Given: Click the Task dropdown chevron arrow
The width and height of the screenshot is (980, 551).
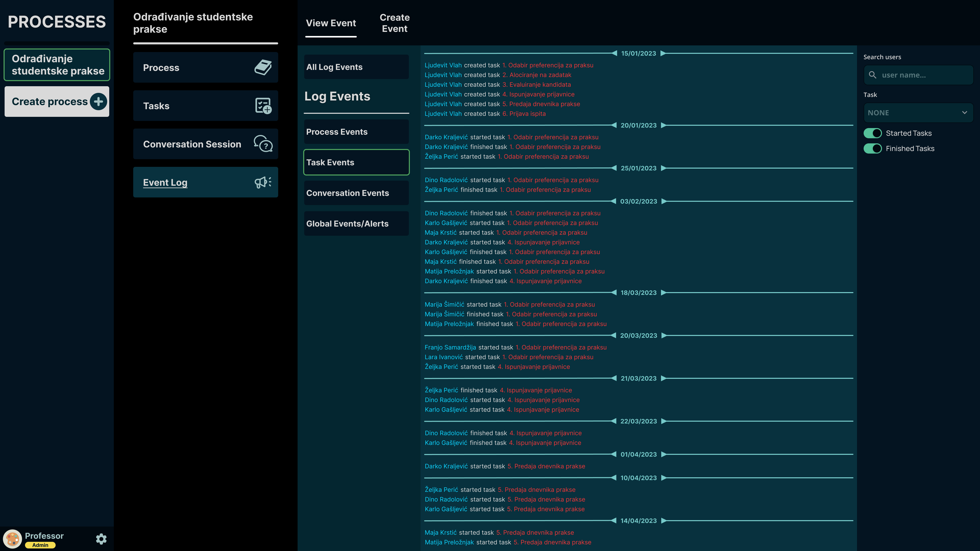Looking at the screenshot, I should (x=964, y=113).
